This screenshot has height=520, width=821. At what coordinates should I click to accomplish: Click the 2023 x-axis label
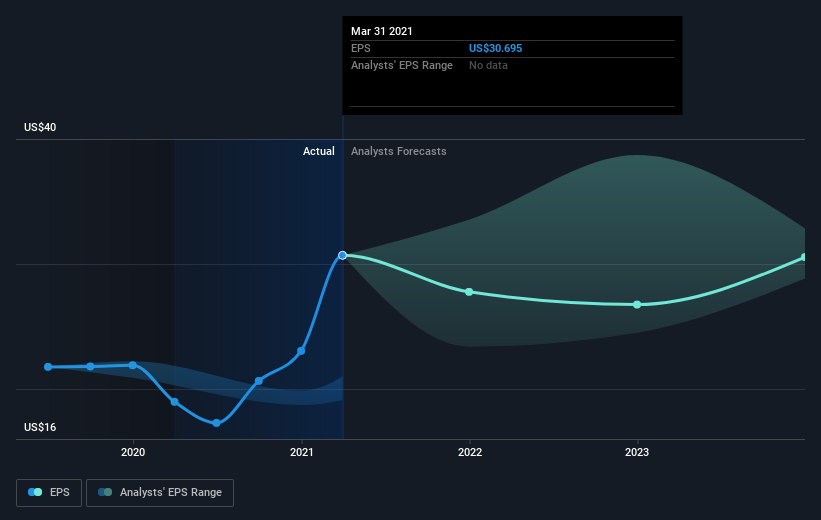tap(637, 452)
